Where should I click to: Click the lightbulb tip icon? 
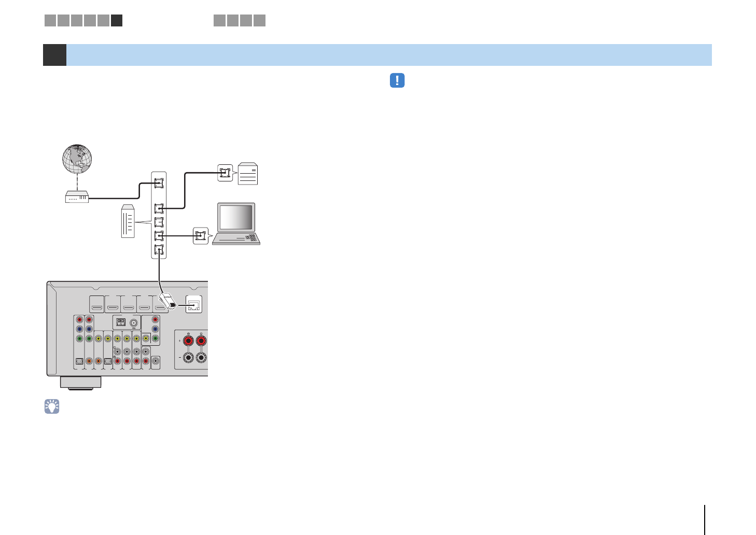(x=52, y=406)
